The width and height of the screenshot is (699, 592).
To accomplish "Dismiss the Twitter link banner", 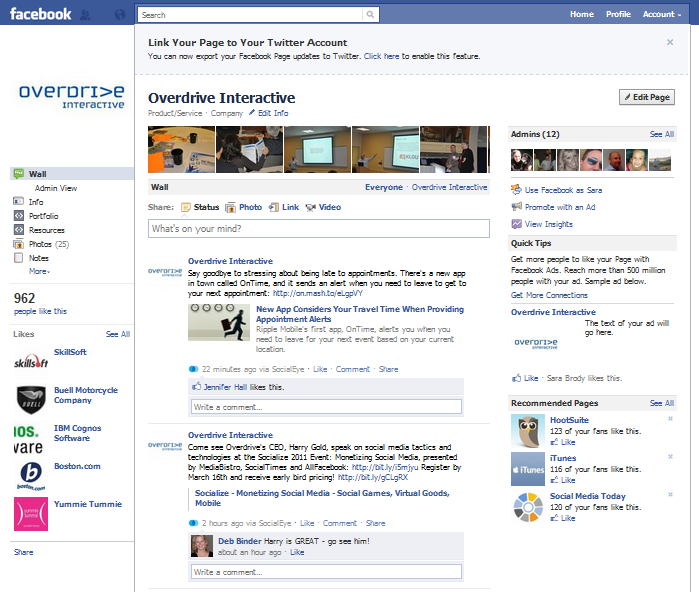I will tap(670, 42).
